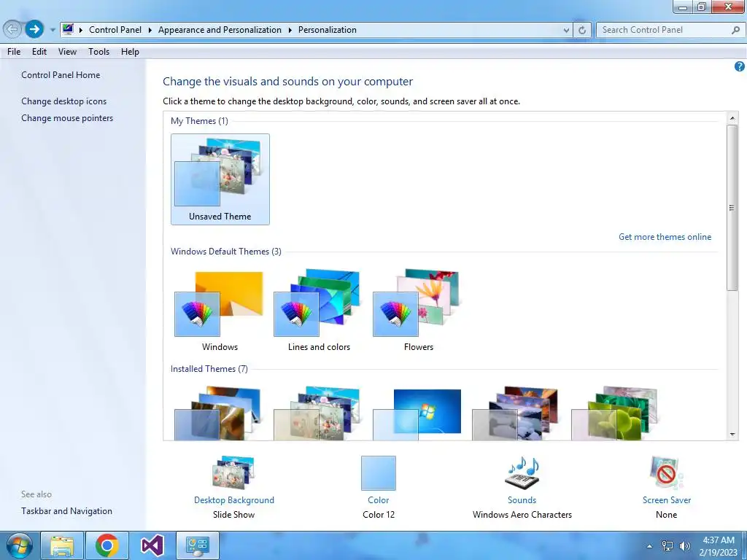Select the Personalization breadcrumb
This screenshot has width=747, height=560.
[x=328, y=30]
